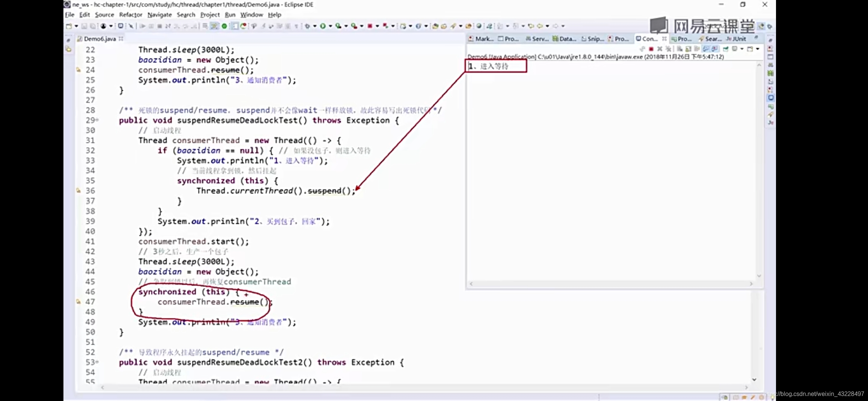
Task: Toggle show console on standard output
Action: [x=706, y=49]
